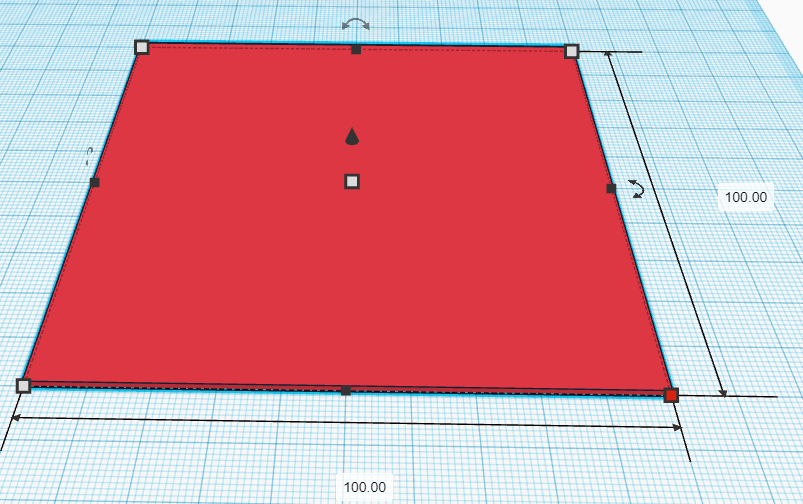Edit the bottom 100.00 dimension value
Image resolution: width=803 pixels, height=504 pixels.
[365, 487]
